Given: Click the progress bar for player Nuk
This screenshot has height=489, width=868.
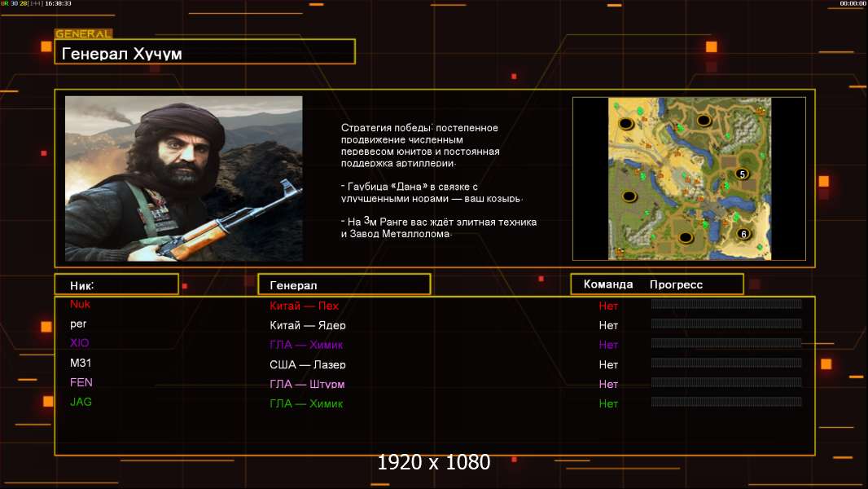Looking at the screenshot, I should tap(726, 304).
